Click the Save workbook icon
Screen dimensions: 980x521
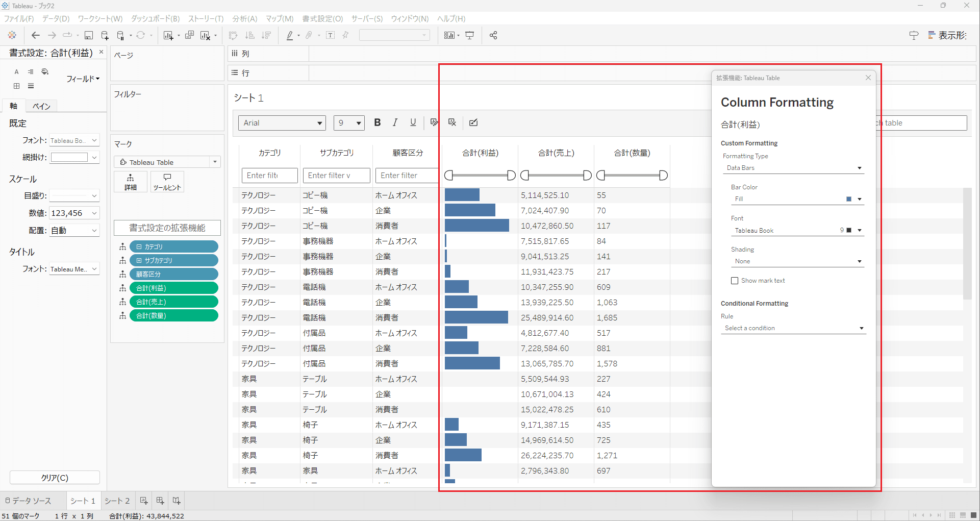pyautogui.click(x=88, y=35)
